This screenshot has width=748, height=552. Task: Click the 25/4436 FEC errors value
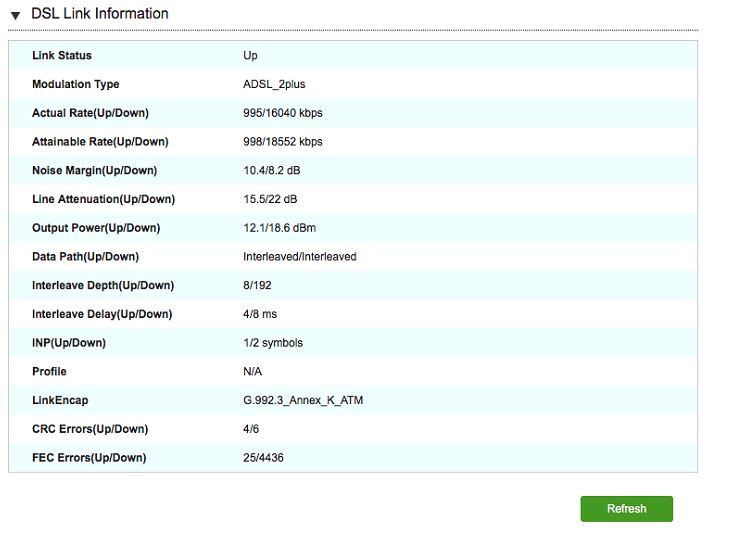pos(264,458)
